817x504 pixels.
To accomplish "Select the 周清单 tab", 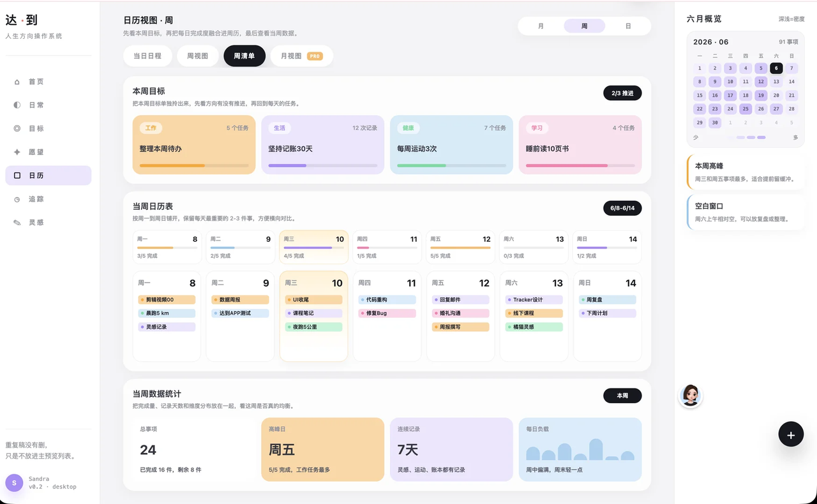I will (244, 56).
